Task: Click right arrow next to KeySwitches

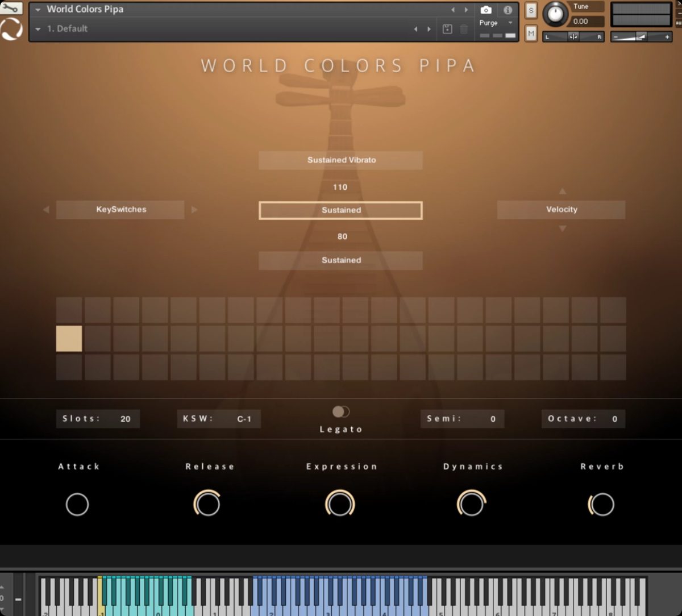Action: click(x=194, y=210)
